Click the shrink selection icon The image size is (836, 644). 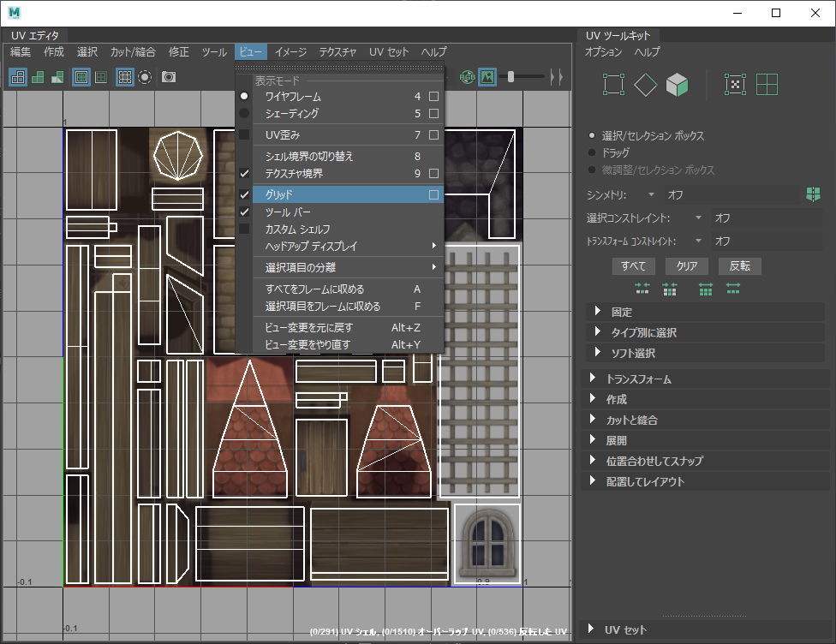coord(642,289)
